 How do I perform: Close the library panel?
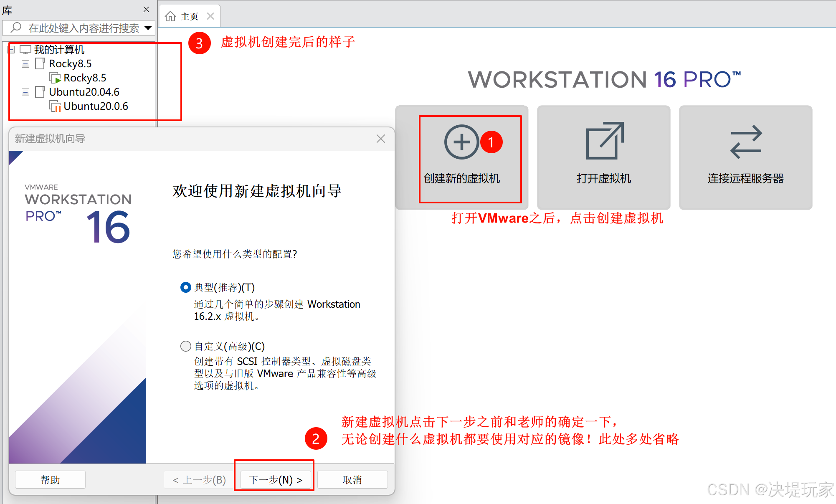[x=146, y=9]
